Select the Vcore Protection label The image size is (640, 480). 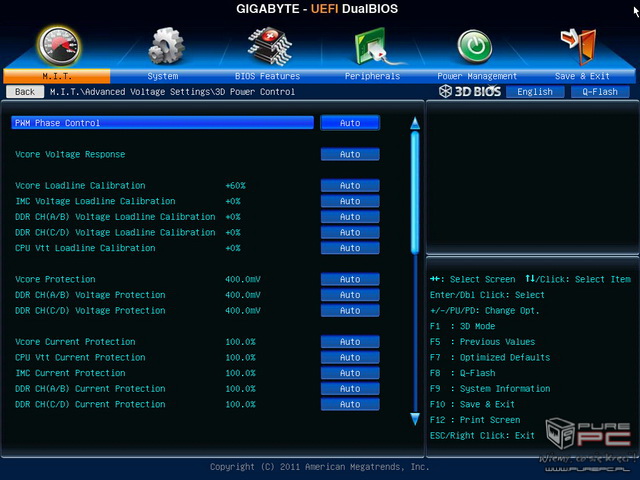click(55, 279)
